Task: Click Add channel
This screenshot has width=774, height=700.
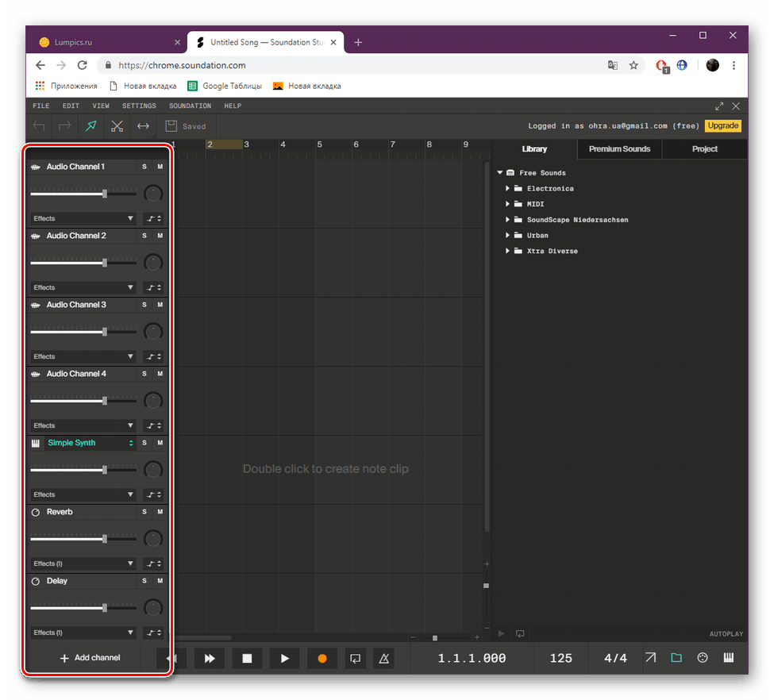Action: [90, 658]
